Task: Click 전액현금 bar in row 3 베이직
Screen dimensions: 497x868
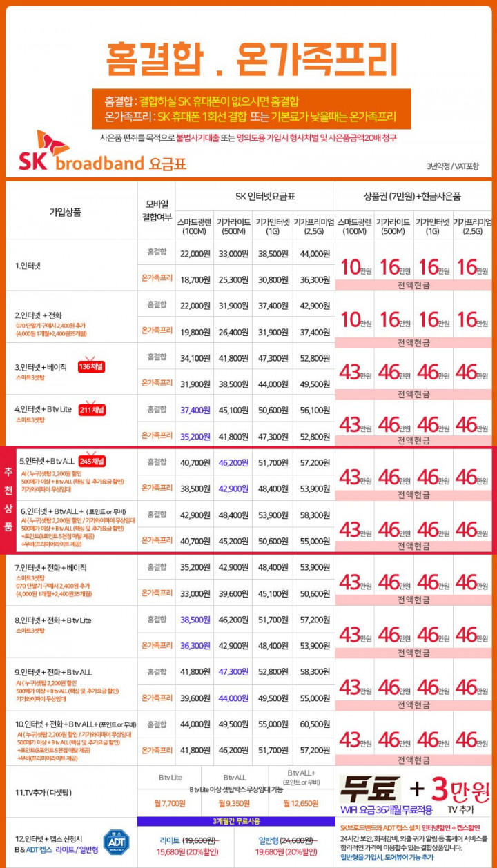Action: 413,394
